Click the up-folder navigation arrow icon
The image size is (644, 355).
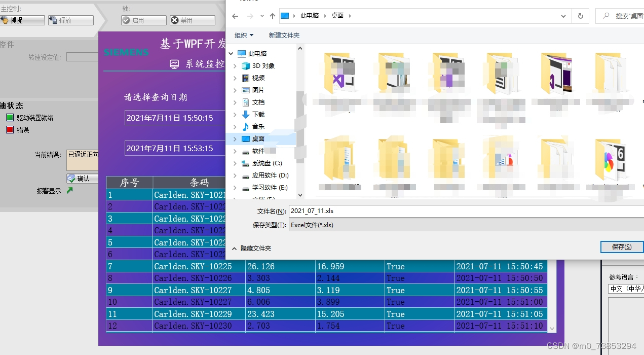point(272,16)
